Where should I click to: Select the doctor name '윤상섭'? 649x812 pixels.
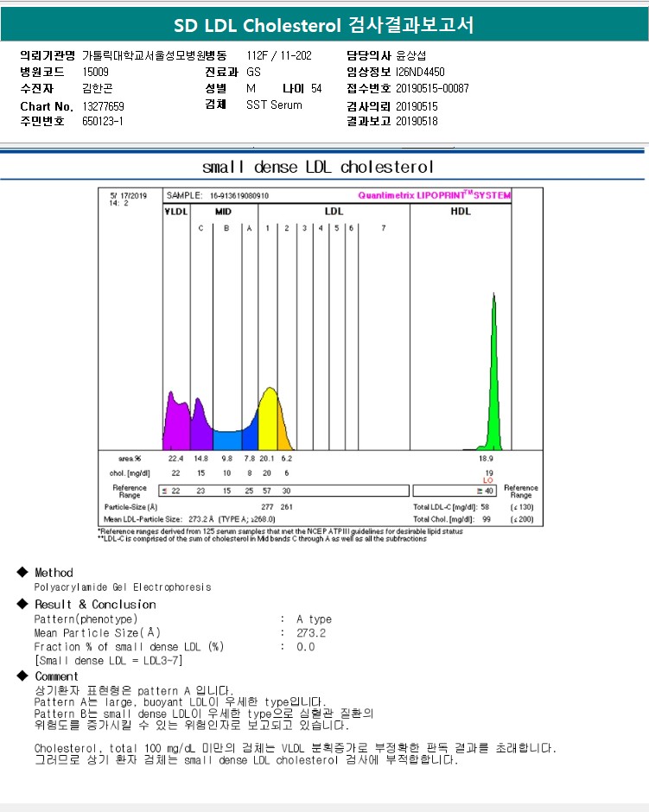tap(411, 55)
